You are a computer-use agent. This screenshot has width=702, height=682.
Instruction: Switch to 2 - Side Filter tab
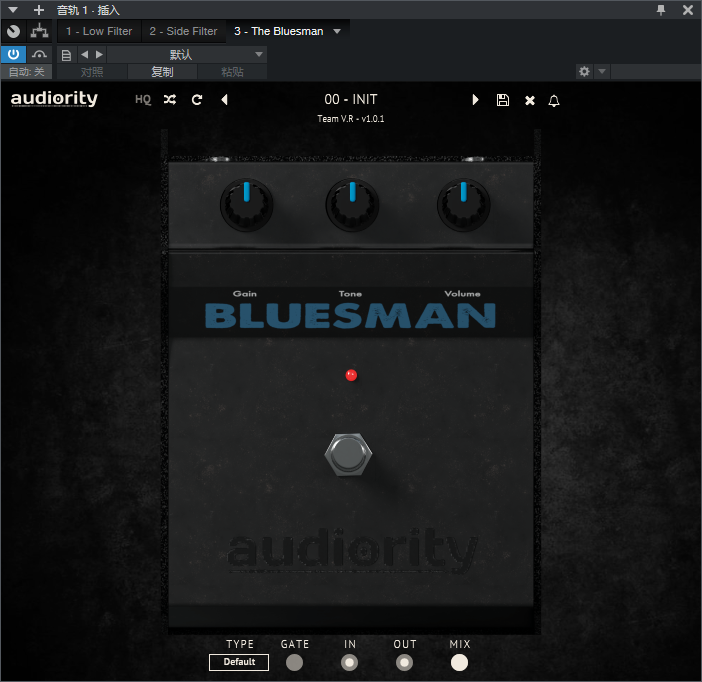coord(184,31)
